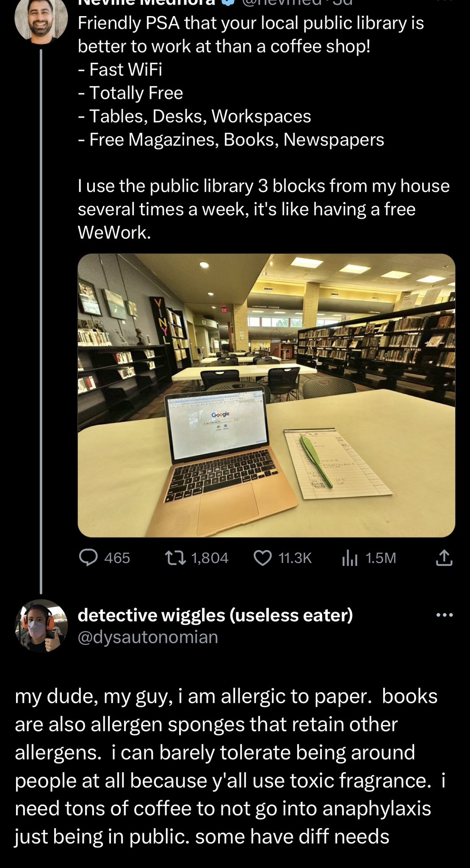Screen dimensions: 470x868
Task: Open three-dot menu on detective wiggles' reply
Action: coord(445,615)
